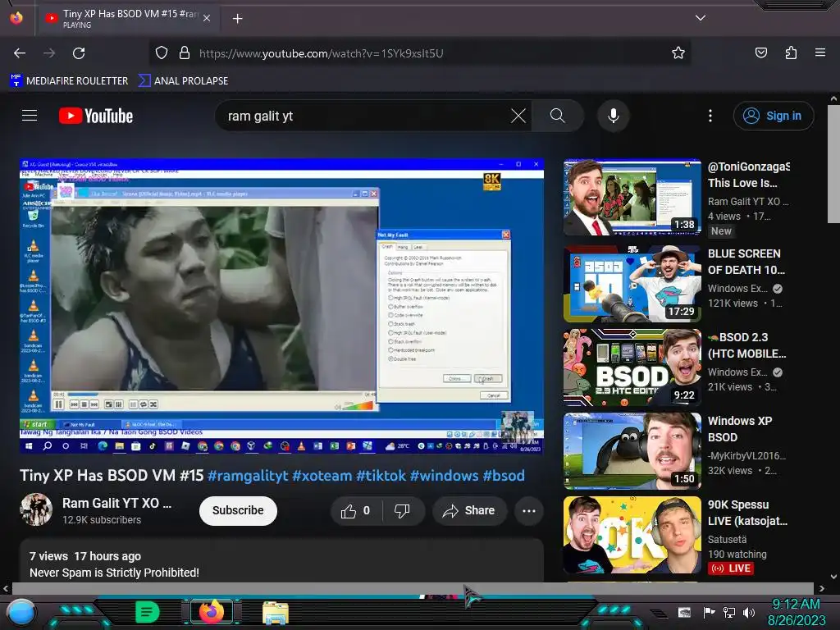Open BLUE SCREEN OF DEATH 10 thumbnail
840x630 pixels.
pyautogui.click(x=632, y=284)
